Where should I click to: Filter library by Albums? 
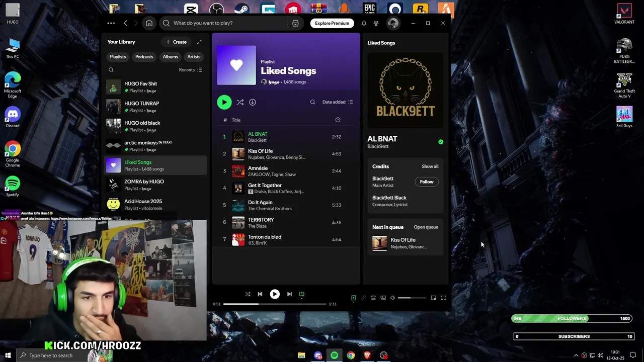click(x=170, y=57)
